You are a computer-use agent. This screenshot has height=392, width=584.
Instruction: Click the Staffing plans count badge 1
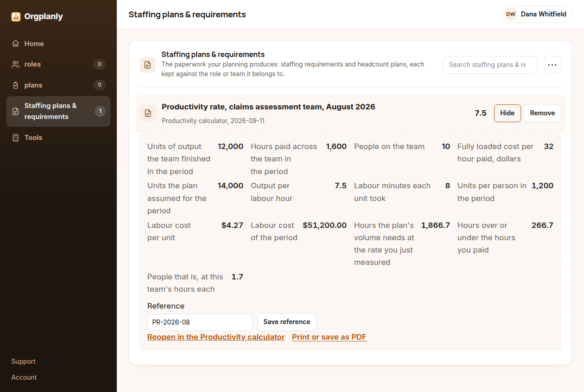coord(100,111)
